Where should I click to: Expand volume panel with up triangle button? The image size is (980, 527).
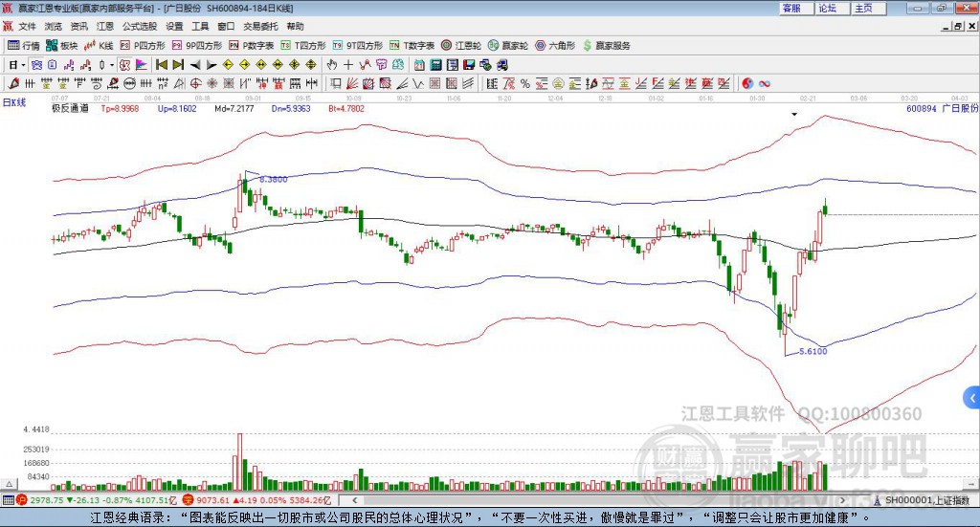(9, 484)
